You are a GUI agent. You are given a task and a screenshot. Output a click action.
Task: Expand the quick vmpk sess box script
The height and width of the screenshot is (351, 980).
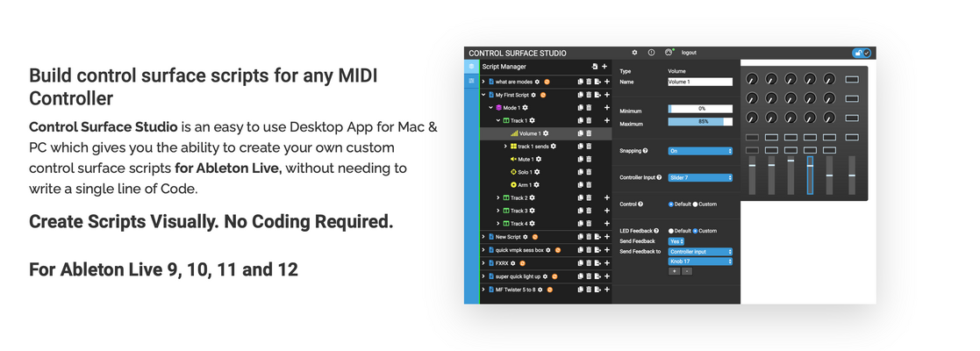pyautogui.click(x=483, y=250)
